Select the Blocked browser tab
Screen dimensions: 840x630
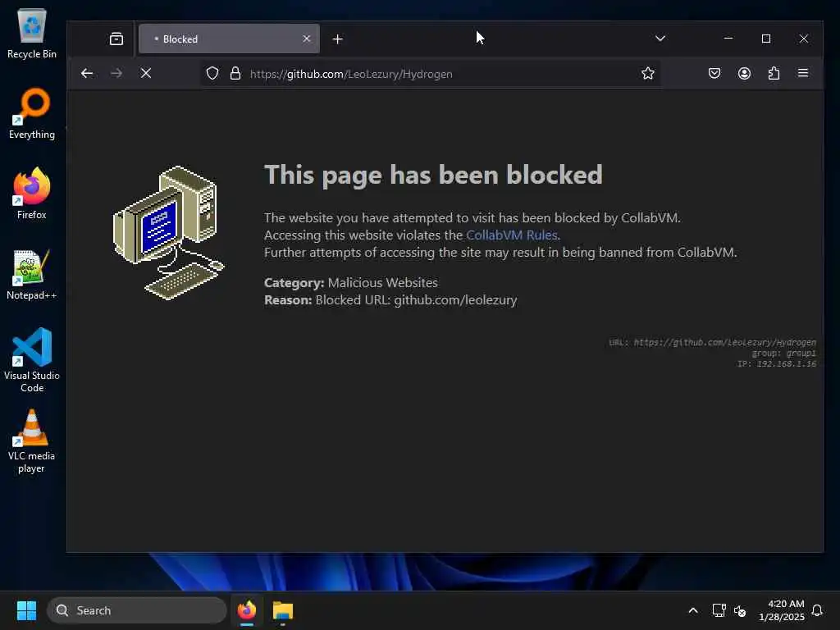point(229,39)
